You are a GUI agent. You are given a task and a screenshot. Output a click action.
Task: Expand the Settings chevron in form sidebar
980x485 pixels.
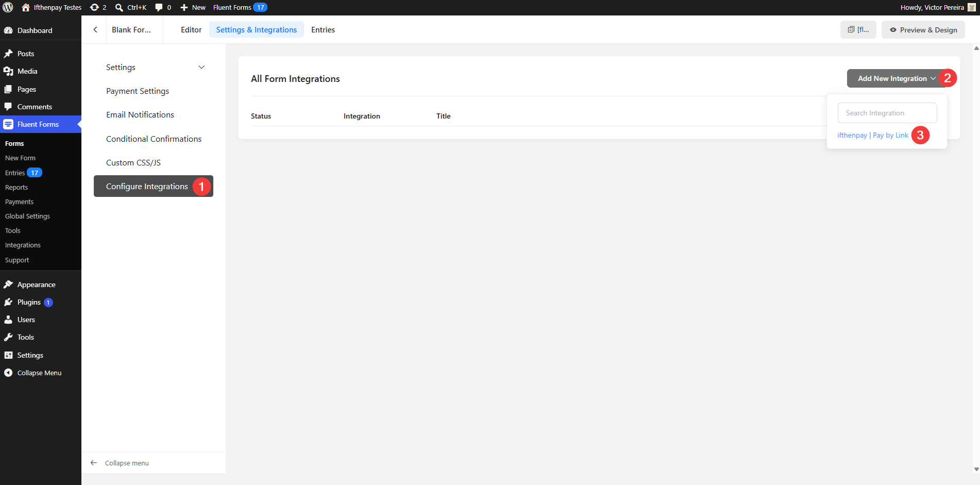pyautogui.click(x=201, y=67)
